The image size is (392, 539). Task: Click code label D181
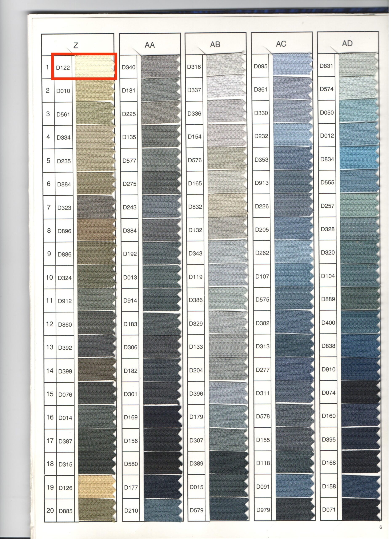pos(129,91)
